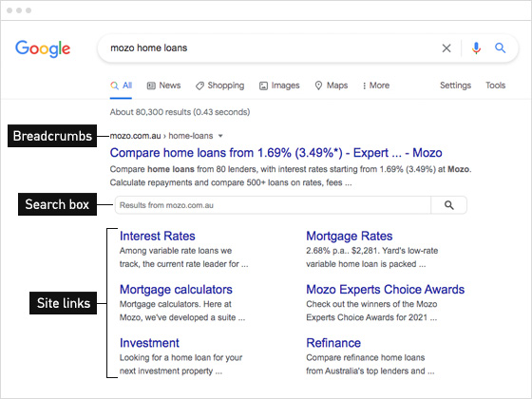Open Settings in search toolbar
Image resolution: width=532 pixels, height=399 pixels.
pyautogui.click(x=455, y=85)
